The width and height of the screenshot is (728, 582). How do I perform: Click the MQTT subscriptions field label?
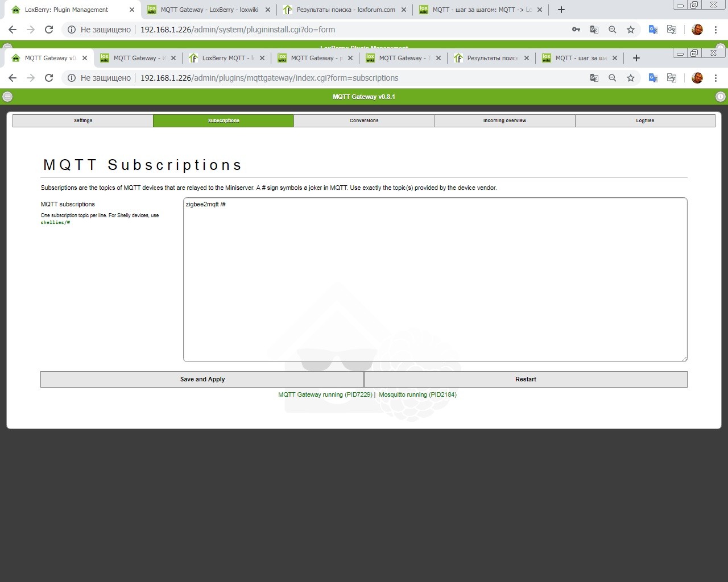pos(68,204)
